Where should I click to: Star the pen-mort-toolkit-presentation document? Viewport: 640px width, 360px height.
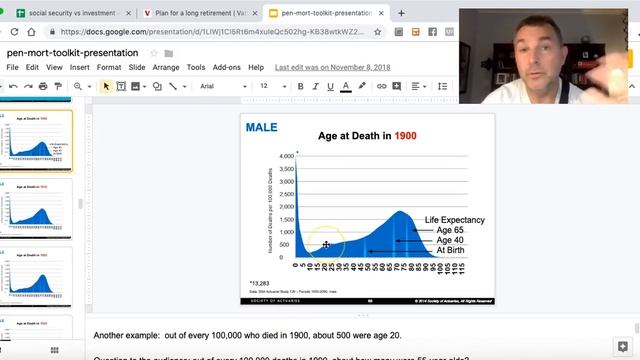click(154, 53)
